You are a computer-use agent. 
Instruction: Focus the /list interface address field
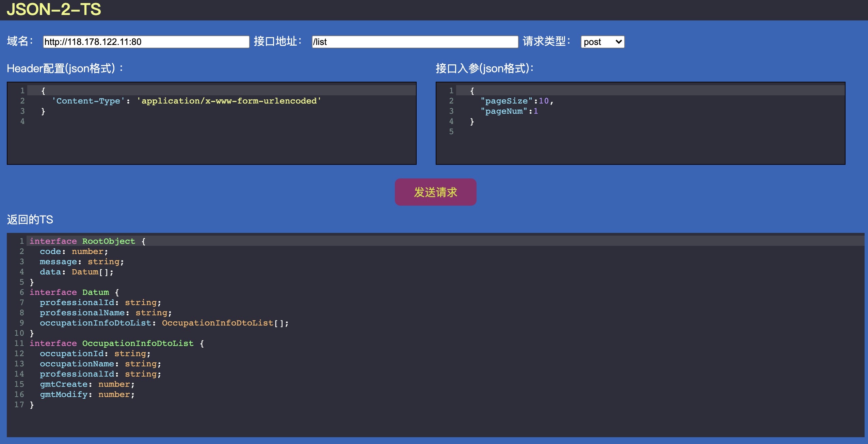coord(415,42)
